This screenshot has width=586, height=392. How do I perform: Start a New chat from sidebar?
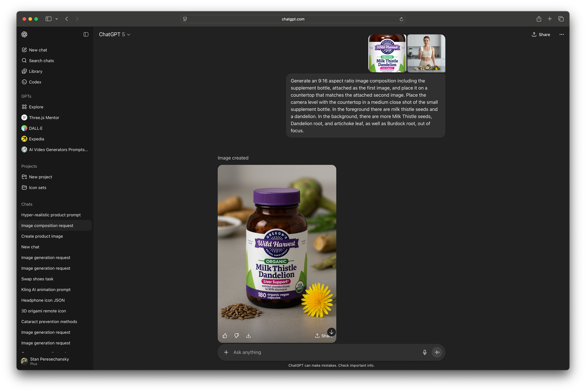[x=38, y=50]
